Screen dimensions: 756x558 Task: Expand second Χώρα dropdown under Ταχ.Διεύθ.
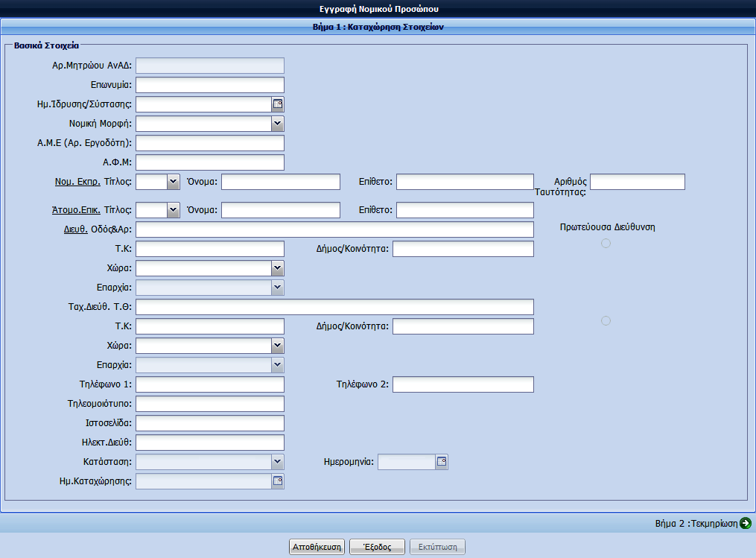pos(277,346)
